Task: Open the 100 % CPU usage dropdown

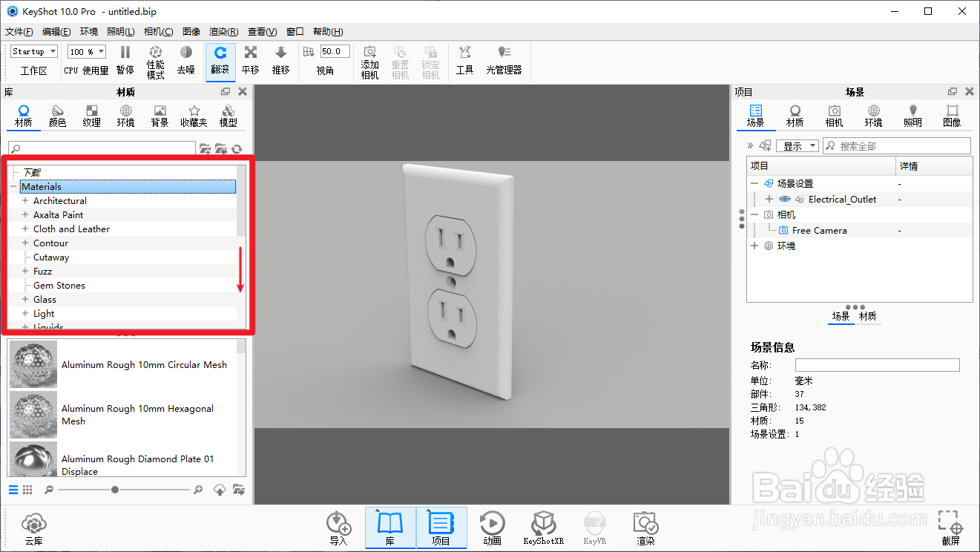Action: (x=87, y=52)
